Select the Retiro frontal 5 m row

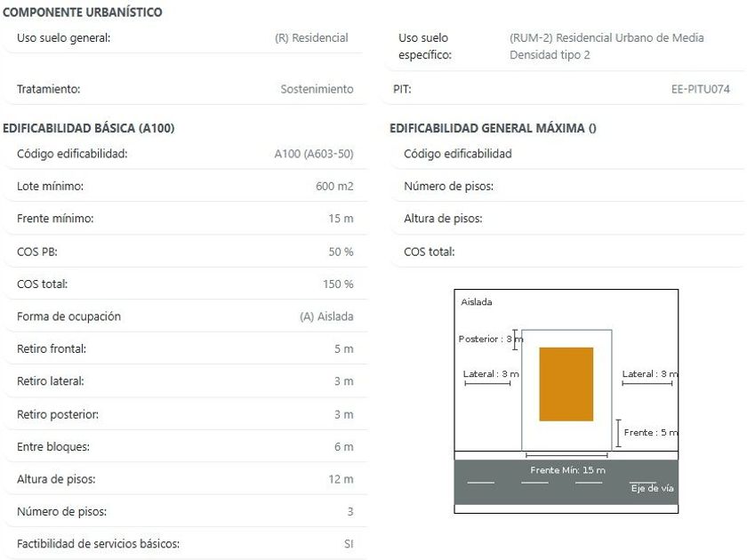click(185, 349)
